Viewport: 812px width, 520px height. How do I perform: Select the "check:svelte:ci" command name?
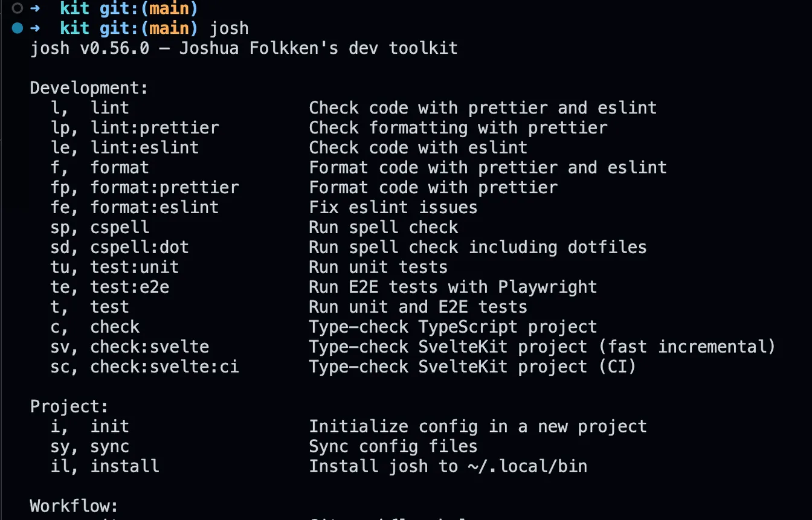click(164, 367)
